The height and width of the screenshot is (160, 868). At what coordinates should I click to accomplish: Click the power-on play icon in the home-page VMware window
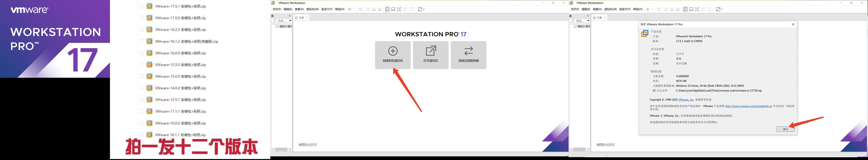tap(350, 9)
